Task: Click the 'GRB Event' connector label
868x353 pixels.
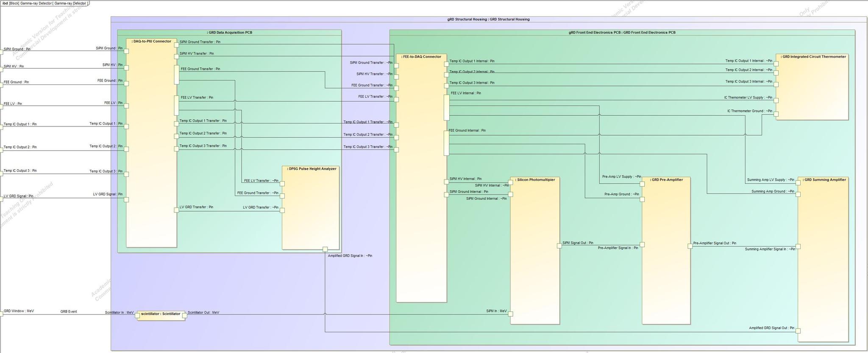Action: tap(69, 311)
